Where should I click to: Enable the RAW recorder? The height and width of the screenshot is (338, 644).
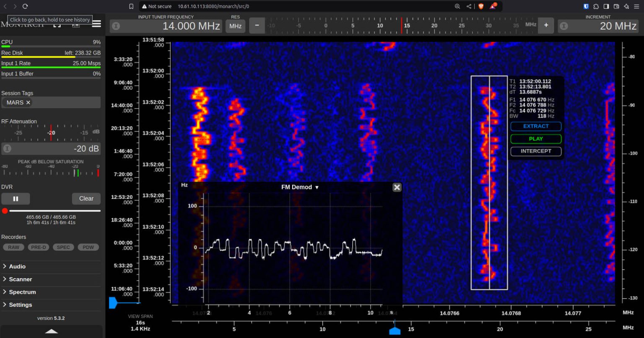point(13,247)
